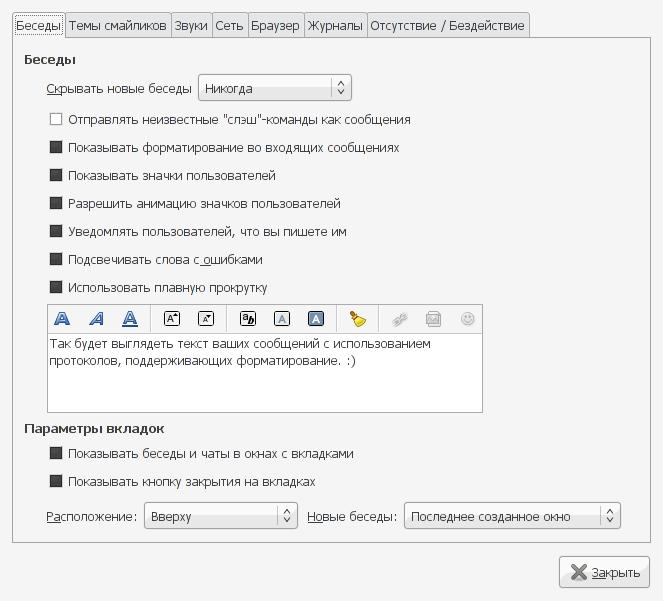Screen dimensions: 663x601
Task: Toggle underline in the formatting toolbar
Action: pos(130,319)
